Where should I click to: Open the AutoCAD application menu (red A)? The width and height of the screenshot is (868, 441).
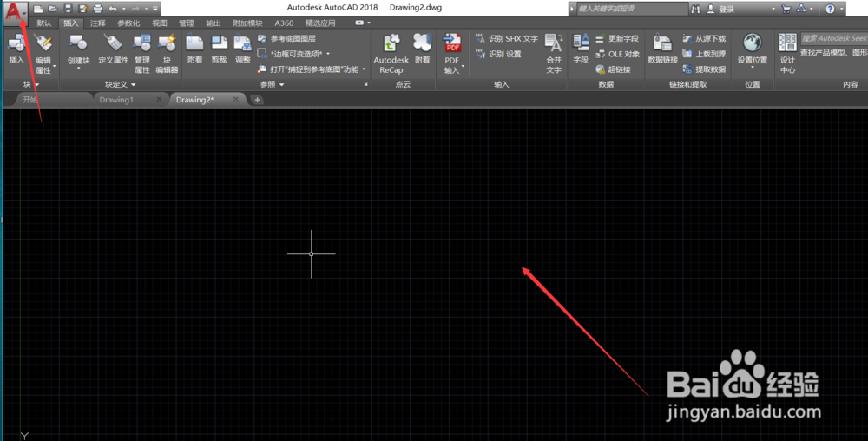pos(13,10)
